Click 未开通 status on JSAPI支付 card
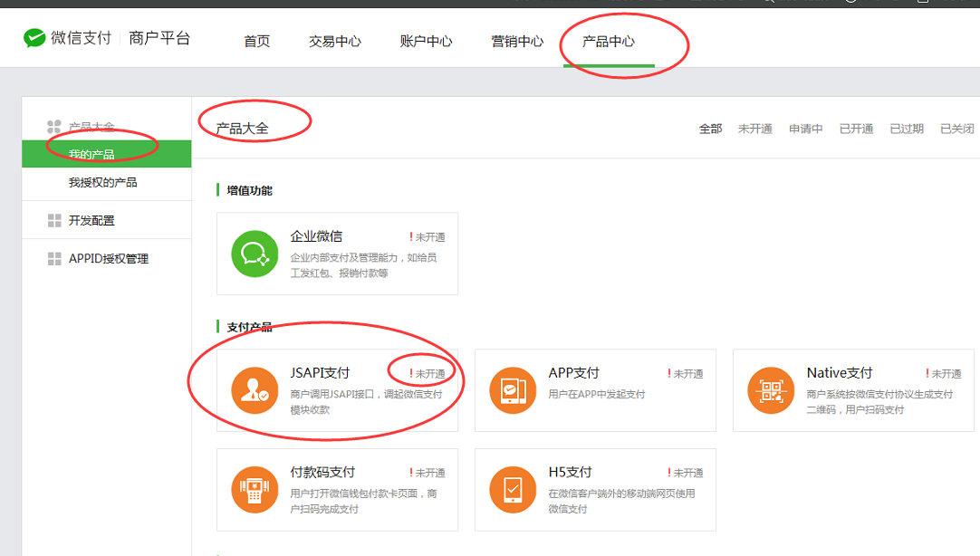This screenshot has height=556, width=980. (x=428, y=374)
